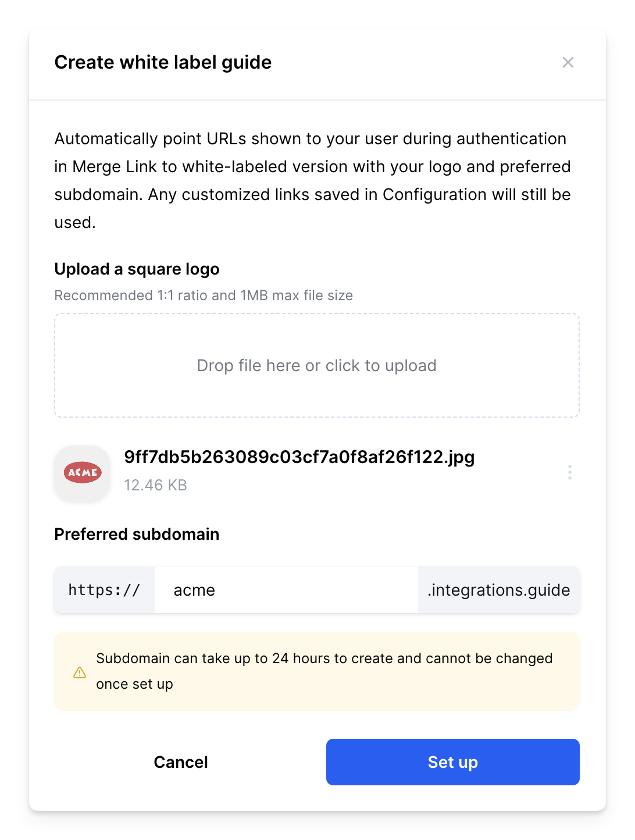
Task: Cancel the white label guide creation
Action: click(180, 762)
